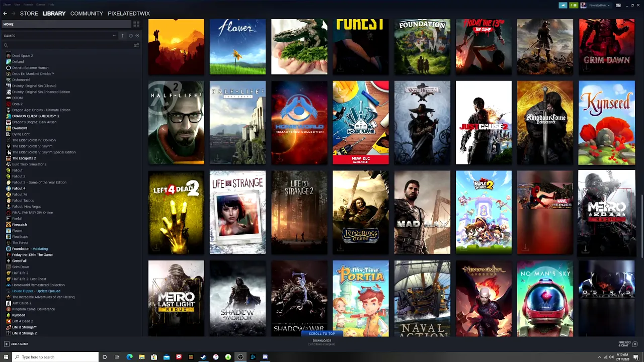The height and width of the screenshot is (362, 644).
Task: Open the DOWNLOADS status bar
Action: pos(322,342)
